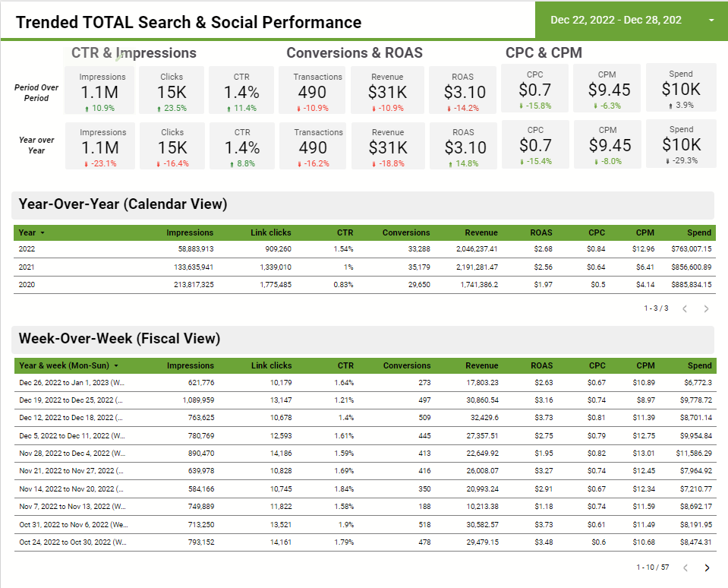Click the Period Over Period CPC scorecard
728x588 pixels.
click(535, 88)
